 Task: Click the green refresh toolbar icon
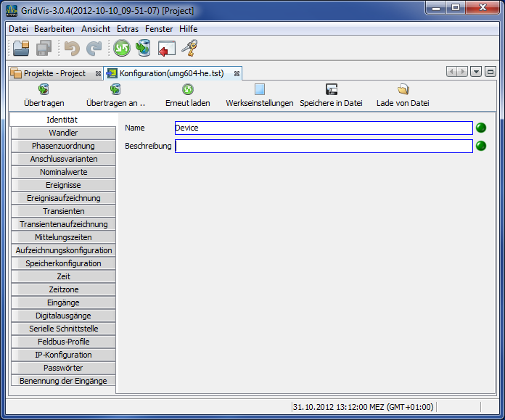(x=121, y=49)
